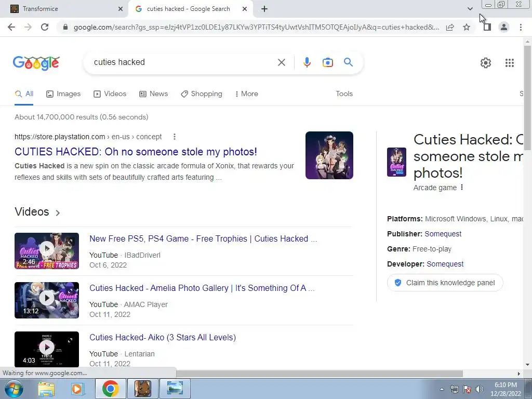532x399 pixels.
Task: Open the Action Center flag icon
Action: pos(467,389)
